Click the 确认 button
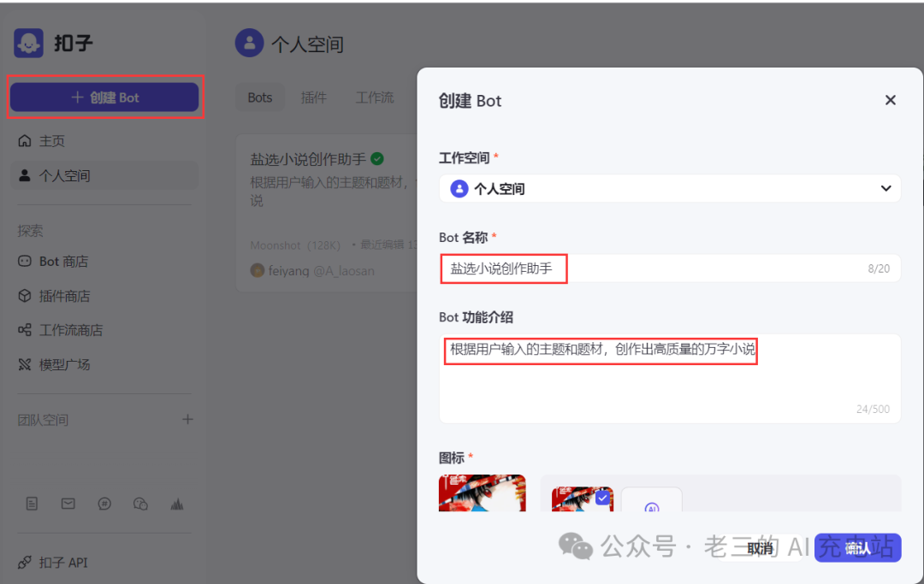The height and width of the screenshot is (584, 924). coord(857,548)
